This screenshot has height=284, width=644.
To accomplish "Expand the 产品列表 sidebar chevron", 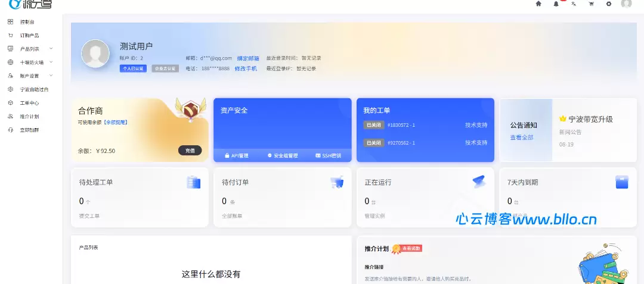I will [x=51, y=48].
